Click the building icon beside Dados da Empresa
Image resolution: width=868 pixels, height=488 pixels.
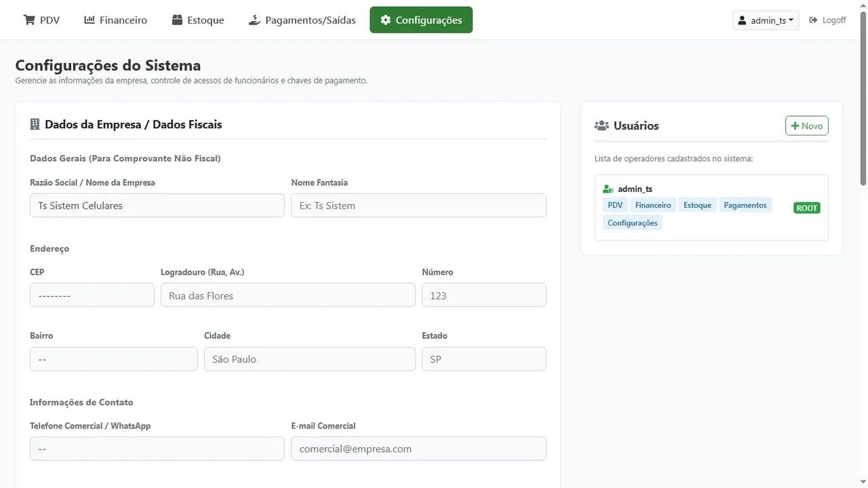click(35, 124)
